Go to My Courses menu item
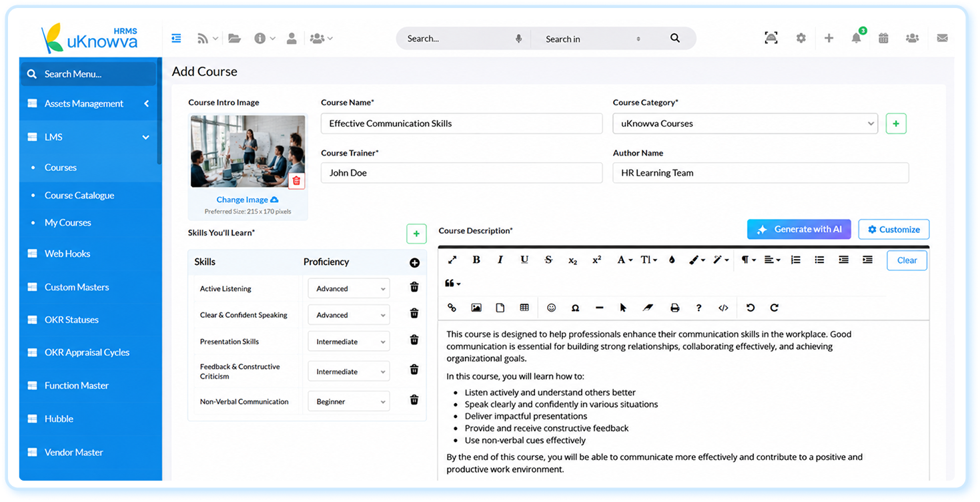This screenshot has width=980, height=502. coord(68,223)
